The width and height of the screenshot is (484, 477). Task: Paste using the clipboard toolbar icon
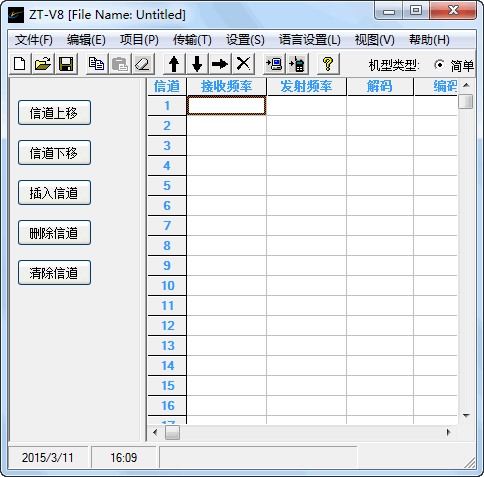pyautogui.click(x=120, y=64)
